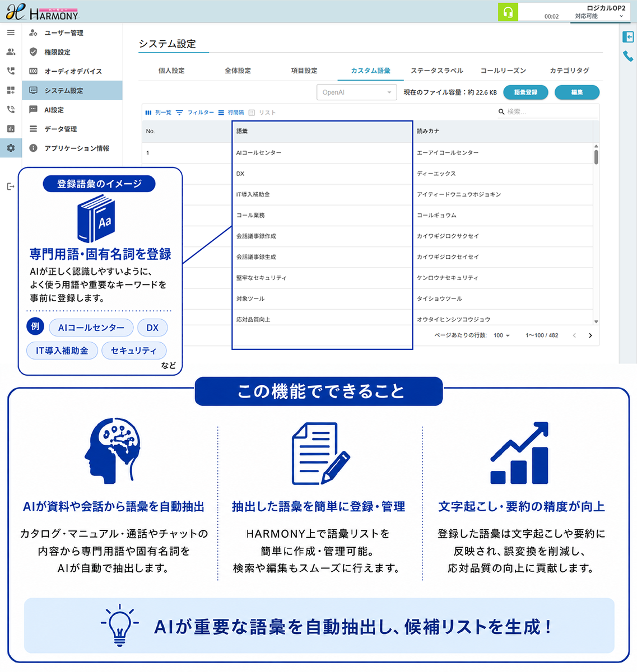Open the hamburger menu in the left rail
This screenshot has width=637, height=672.
11,32
